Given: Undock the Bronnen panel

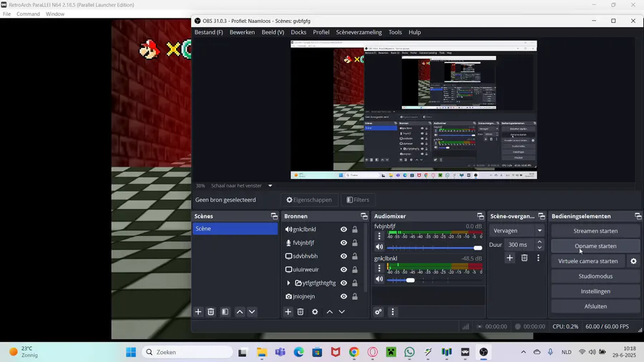Looking at the screenshot, I should [364, 216].
